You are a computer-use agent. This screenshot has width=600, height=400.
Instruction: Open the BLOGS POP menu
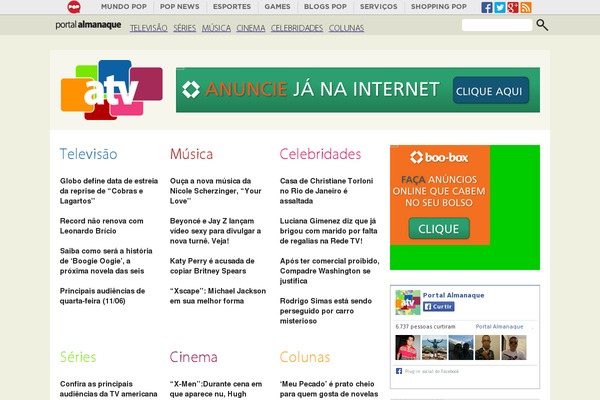(x=325, y=7)
